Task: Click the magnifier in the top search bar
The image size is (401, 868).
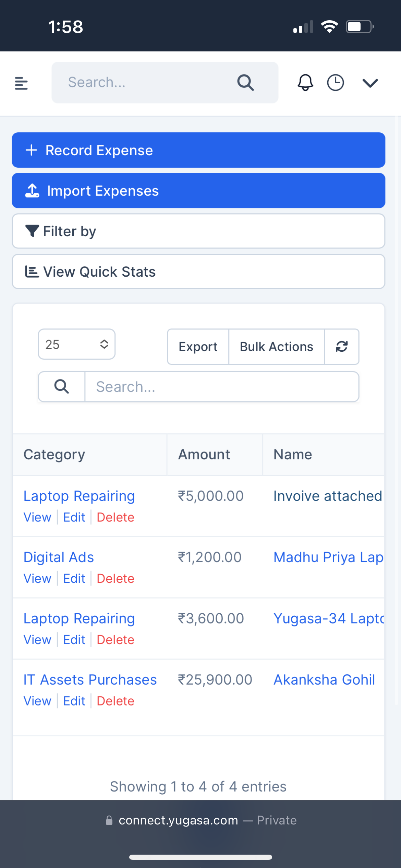Action: click(245, 82)
